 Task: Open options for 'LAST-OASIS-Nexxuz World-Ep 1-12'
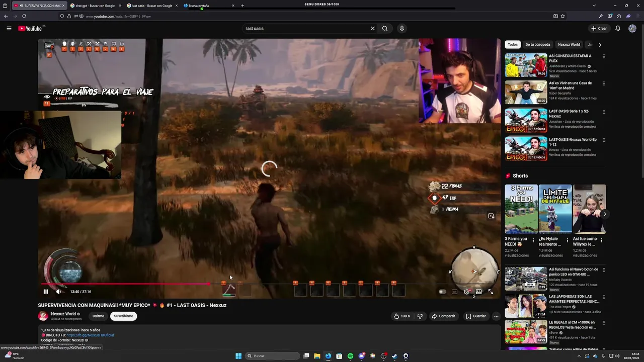pos(604,140)
